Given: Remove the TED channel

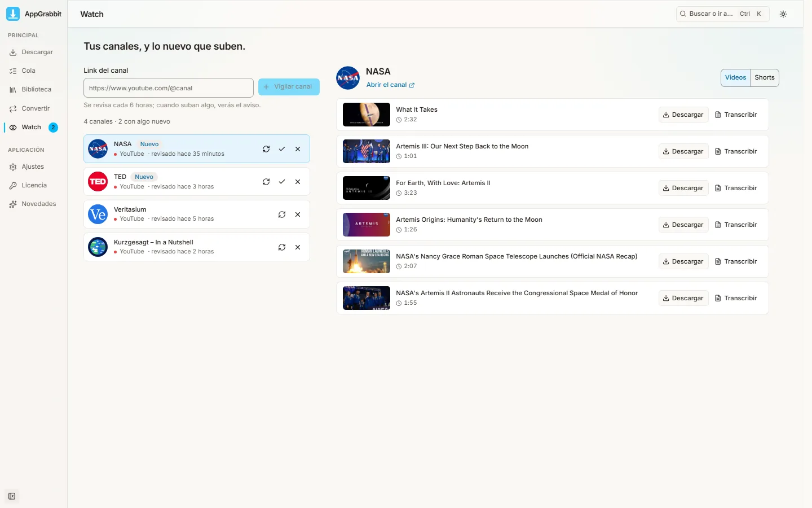Looking at the screenshot, I should pyautogui.click(x=298, y=182).
